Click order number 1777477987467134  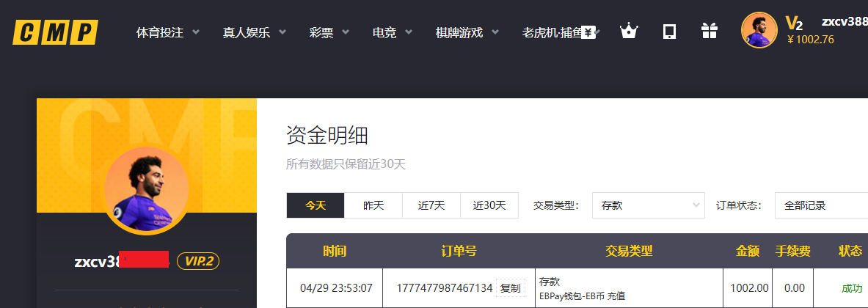tap(445, 288)
